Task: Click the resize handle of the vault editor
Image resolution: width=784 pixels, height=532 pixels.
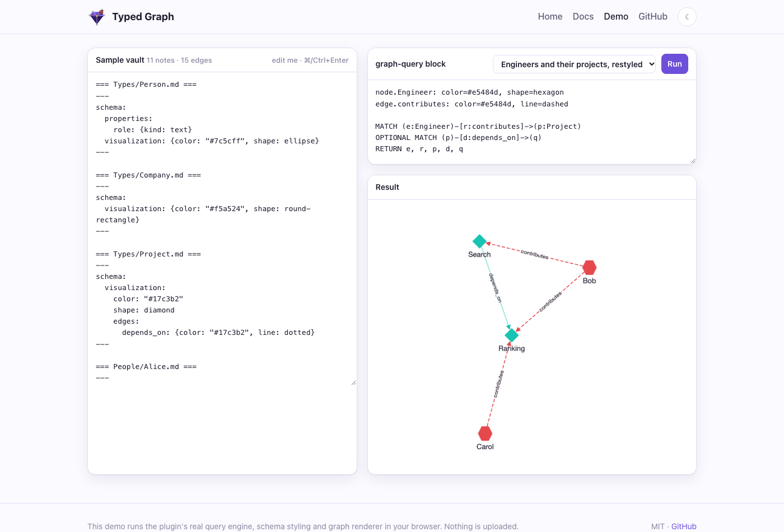Action: [353, 382]
